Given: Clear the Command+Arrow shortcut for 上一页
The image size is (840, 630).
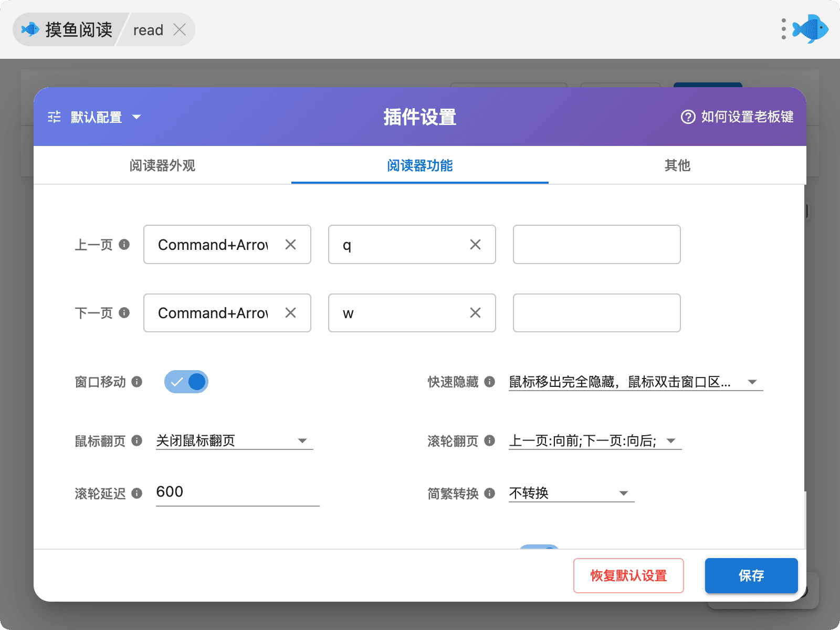Looking at the screenshot, I should (290, 244).
